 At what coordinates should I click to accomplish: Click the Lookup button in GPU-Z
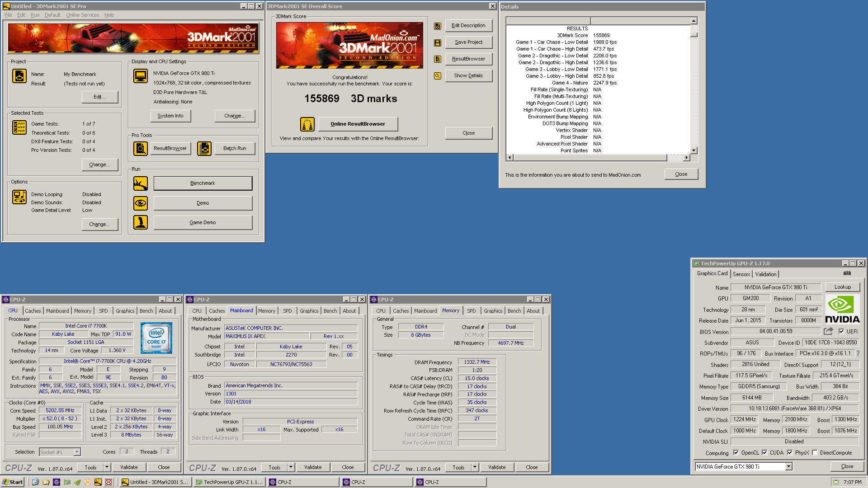tap(843, 287)
